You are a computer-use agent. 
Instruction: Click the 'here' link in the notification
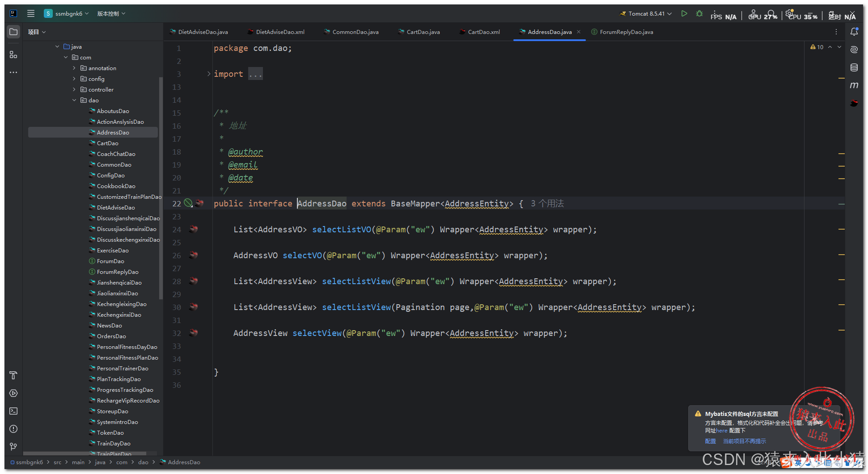(722, 431)
